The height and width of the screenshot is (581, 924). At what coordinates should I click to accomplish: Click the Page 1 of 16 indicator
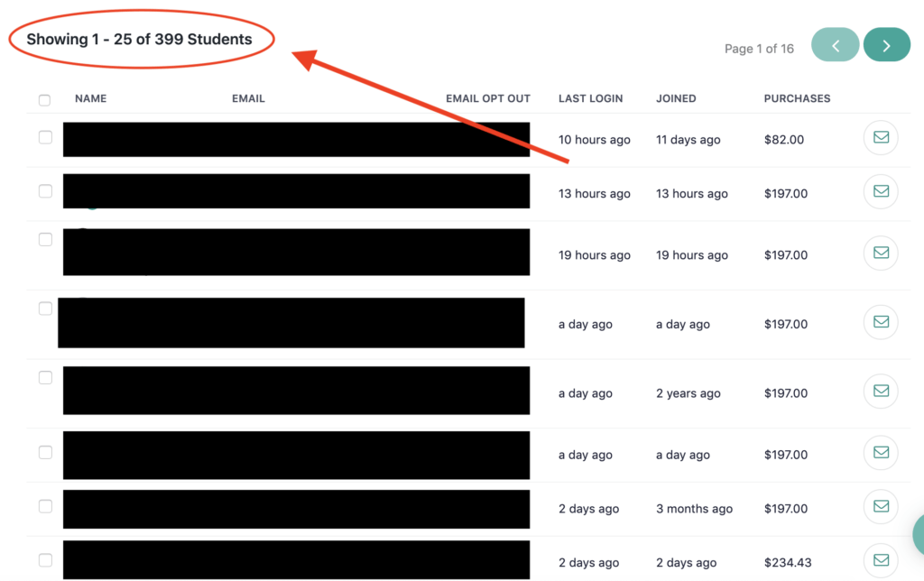759,49
